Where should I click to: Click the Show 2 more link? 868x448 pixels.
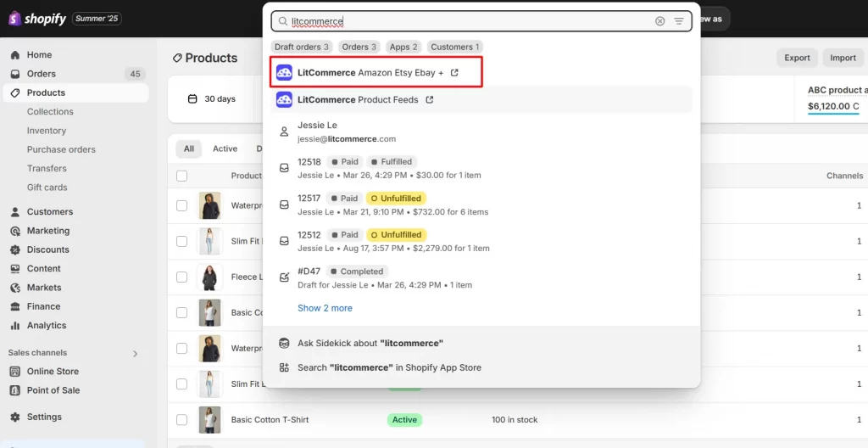(x=325, y=308)
